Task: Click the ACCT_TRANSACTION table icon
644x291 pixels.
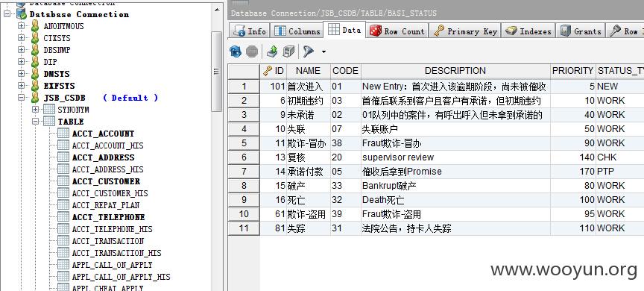Action: point(63,241)
